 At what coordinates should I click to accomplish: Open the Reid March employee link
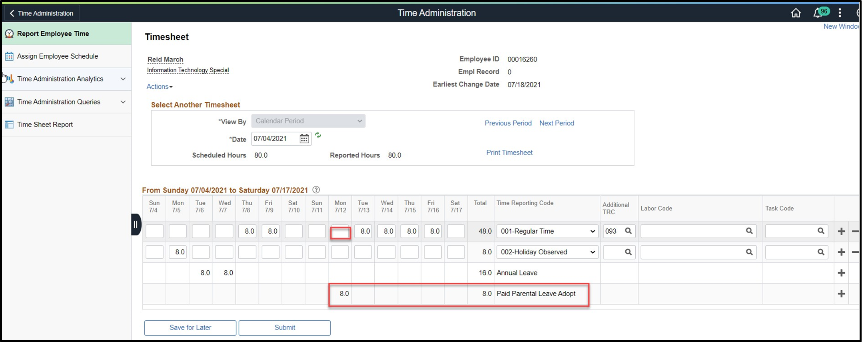point(166,59)
